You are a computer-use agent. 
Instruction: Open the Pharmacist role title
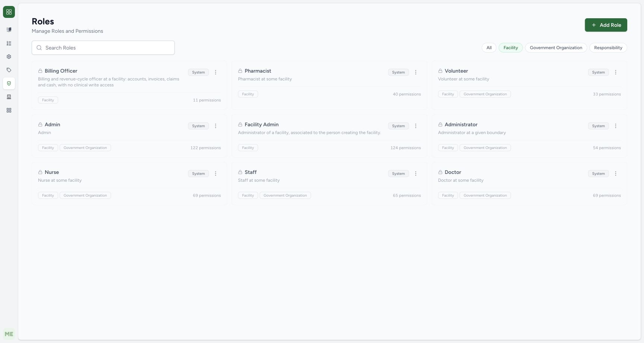pos(258,71)
